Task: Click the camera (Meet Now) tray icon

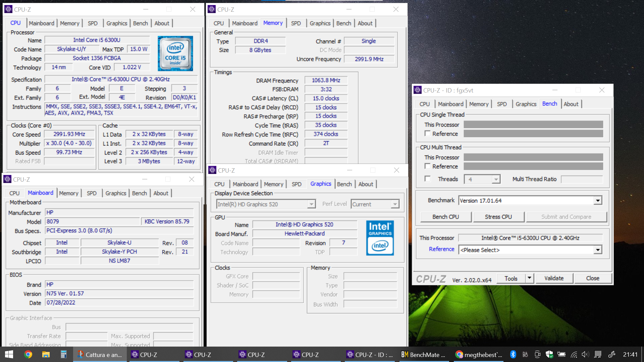Action: tap(537, 354)
